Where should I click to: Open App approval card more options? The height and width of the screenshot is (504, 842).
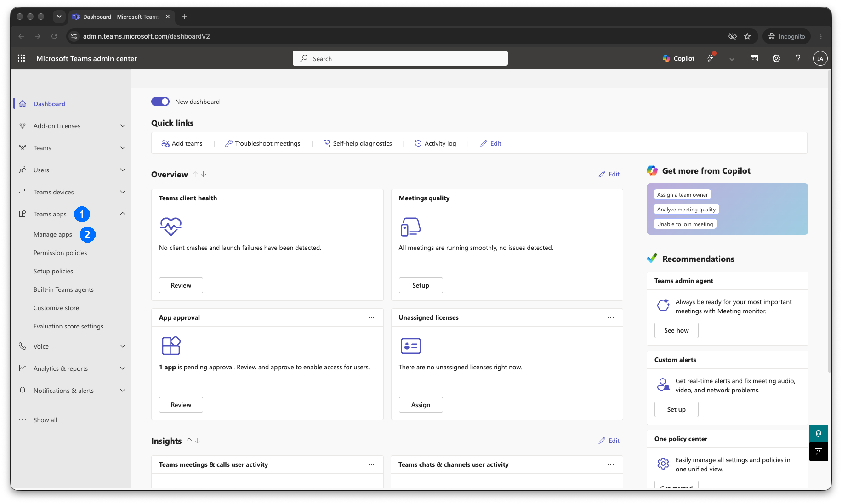[371, 317]
